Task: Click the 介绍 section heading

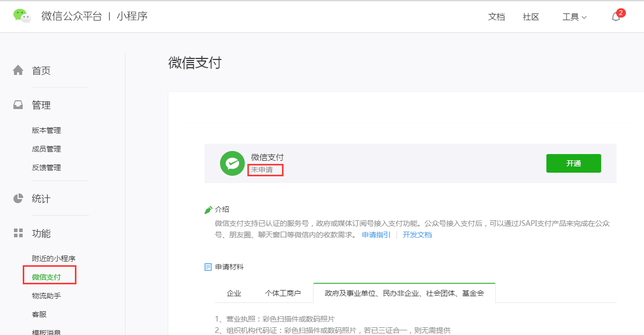Action: click(x=222, y=209)
